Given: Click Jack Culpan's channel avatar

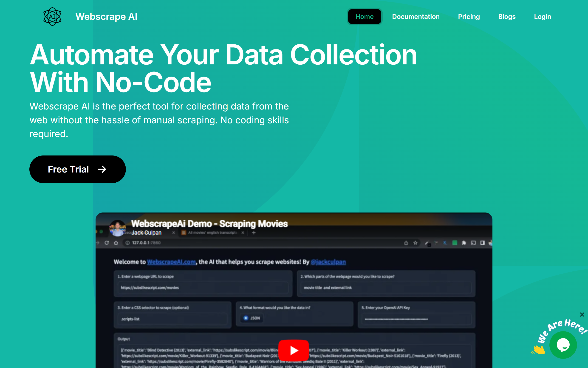Looking at the screenshot, I should [118, 228].
